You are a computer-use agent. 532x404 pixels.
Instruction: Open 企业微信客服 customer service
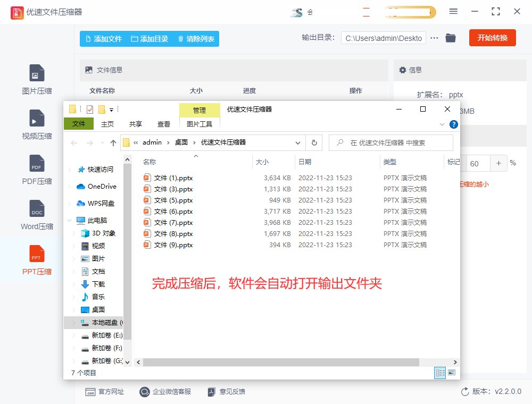point(165,392)
